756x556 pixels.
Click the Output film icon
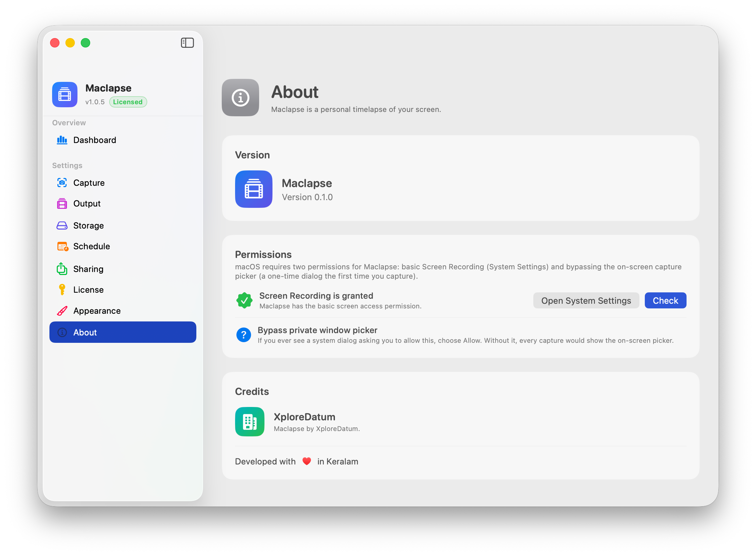(x=62, y=203)
